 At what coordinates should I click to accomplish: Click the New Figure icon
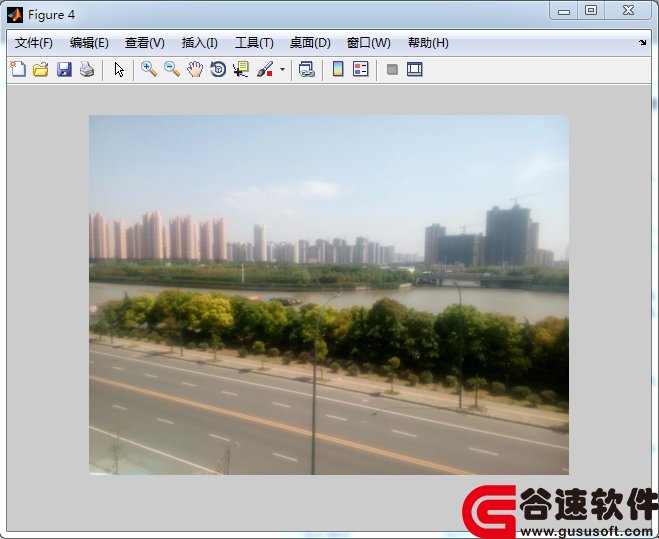(x=18, y=69)
